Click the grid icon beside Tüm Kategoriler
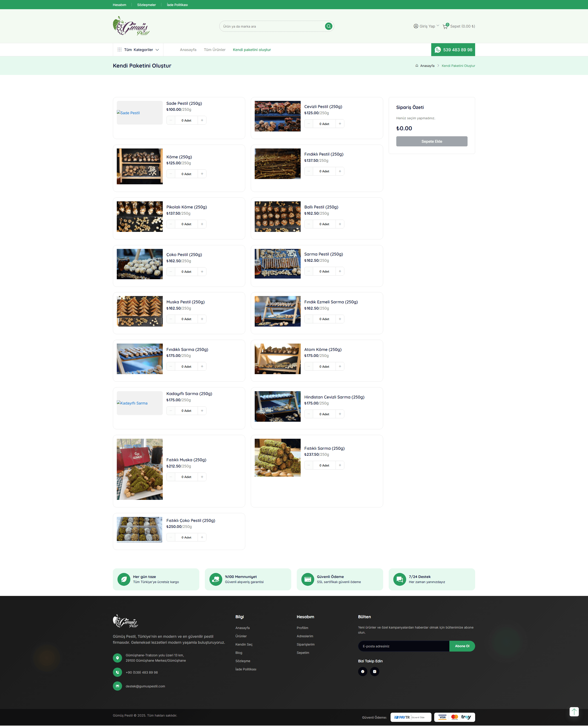The width and height of the screenshot is (588, 726). coord(119,49)
